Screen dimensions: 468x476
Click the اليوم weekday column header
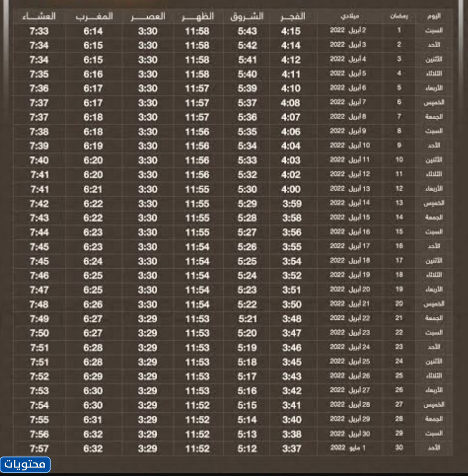[433, 16]
